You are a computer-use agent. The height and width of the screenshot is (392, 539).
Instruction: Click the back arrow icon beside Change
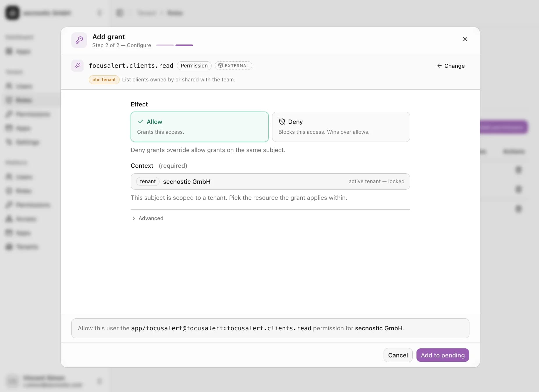click(439, 66)
